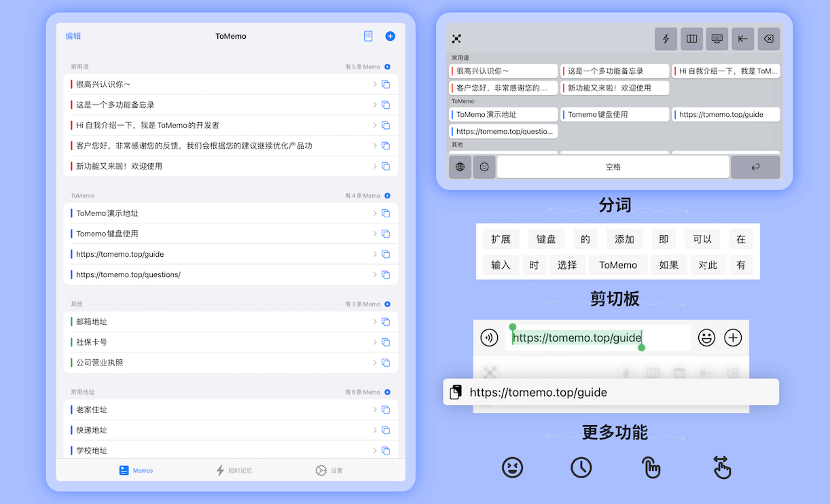Copy the 客户您好 memo
Screen dimensions: 830x504
click(386, 145)
